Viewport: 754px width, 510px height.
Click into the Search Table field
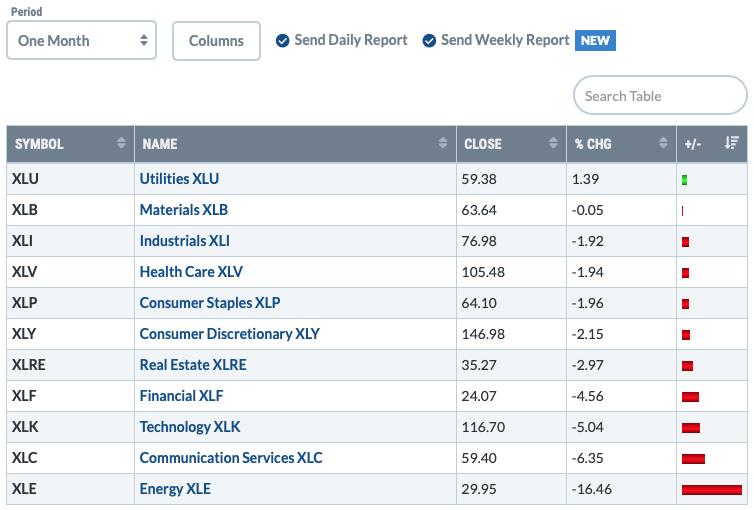tap(660, 96)
